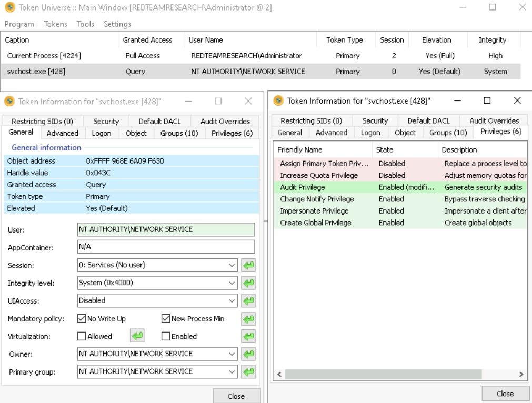Open the Tokens menu
The width and height of the screenshot is (532, 403).
click(x=55, y=24)
